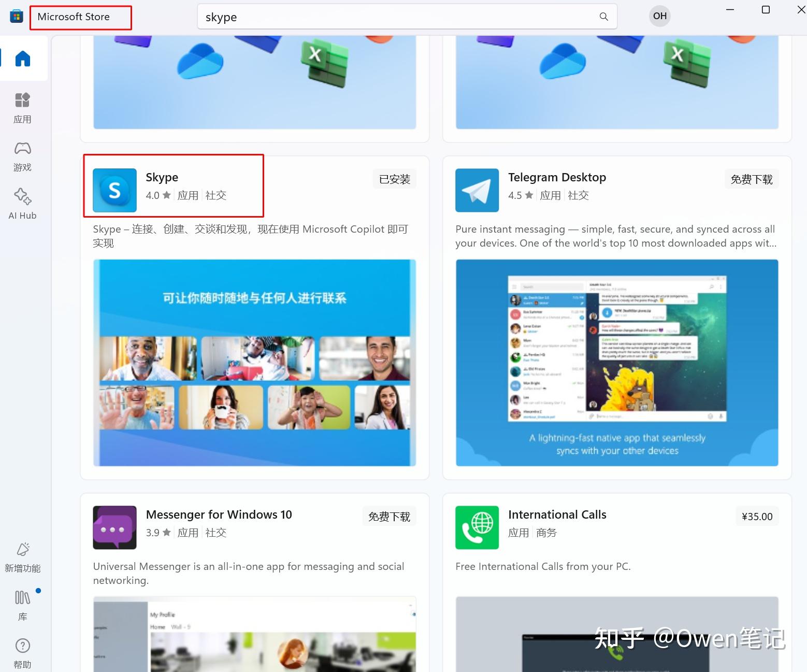Open the Home tab in sidebar

pyautogui.click(x=23, y=59)
